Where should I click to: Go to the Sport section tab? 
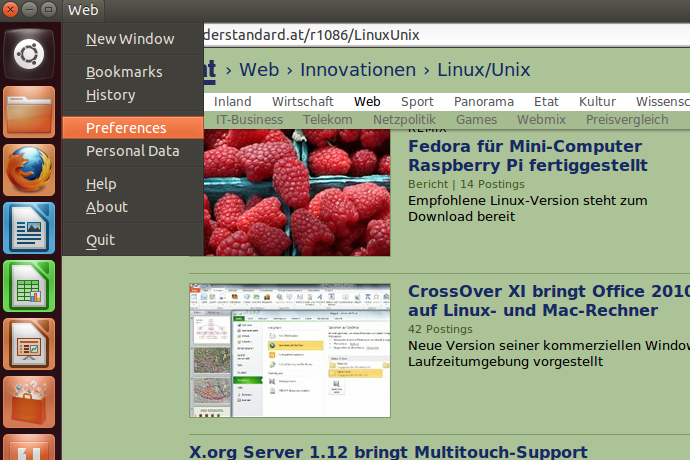(417, 101)
